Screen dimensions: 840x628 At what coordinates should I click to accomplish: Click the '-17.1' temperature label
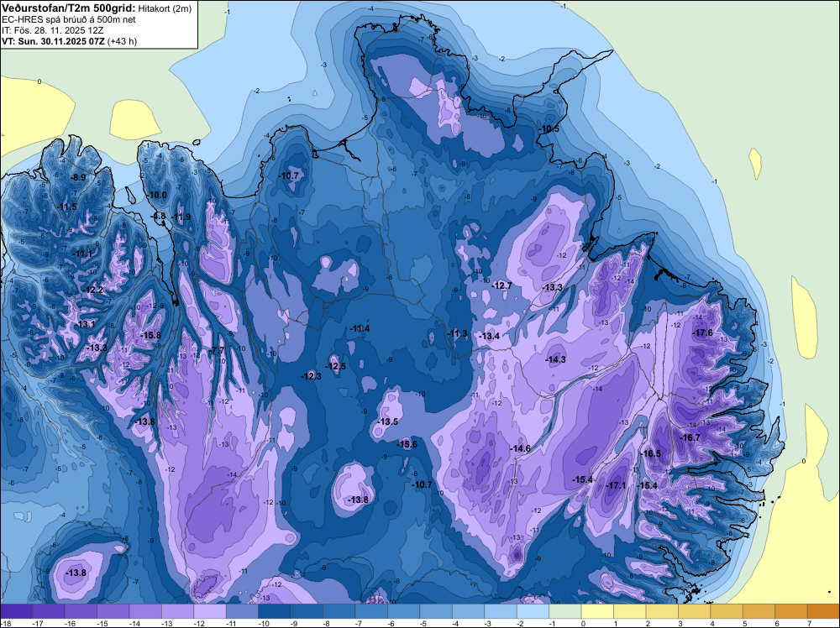pos(616,485)
